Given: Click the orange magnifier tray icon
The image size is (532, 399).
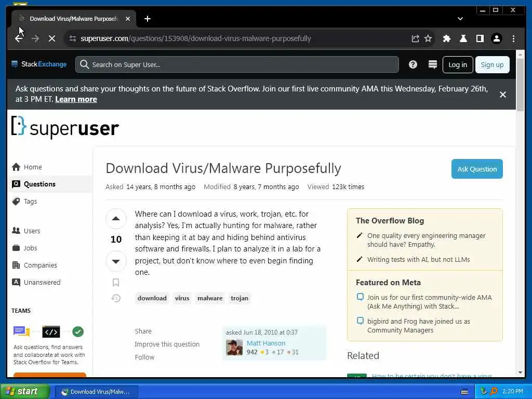Looking at the screenshot, I should 494,391.
